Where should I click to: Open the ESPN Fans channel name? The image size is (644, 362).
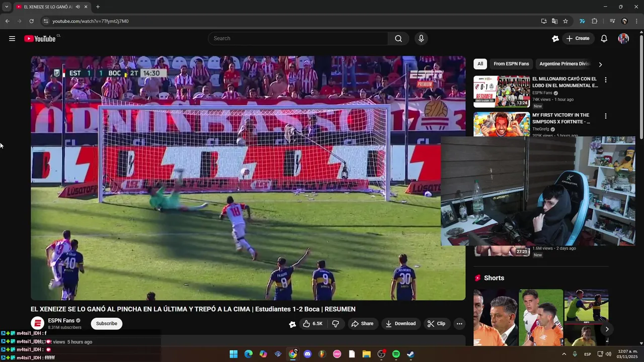pyautogui.click(x=61, y=321)
